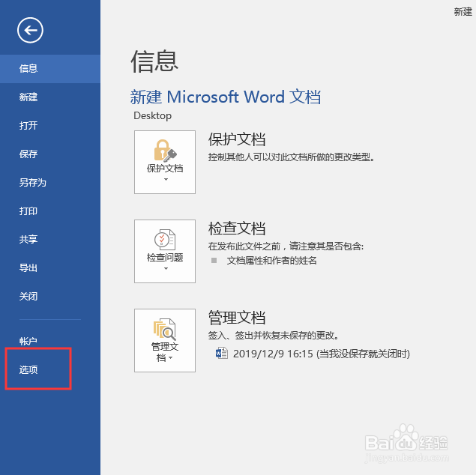Click the 控制其他人可以对此文档所做的更改类型 description
The height and width of the screenshot is (475, 476).
point(292,157)
